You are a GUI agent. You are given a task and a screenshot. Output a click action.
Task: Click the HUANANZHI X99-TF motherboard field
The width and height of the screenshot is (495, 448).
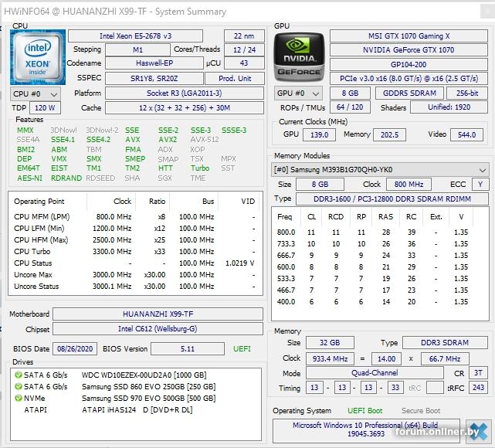pos(158,314)
